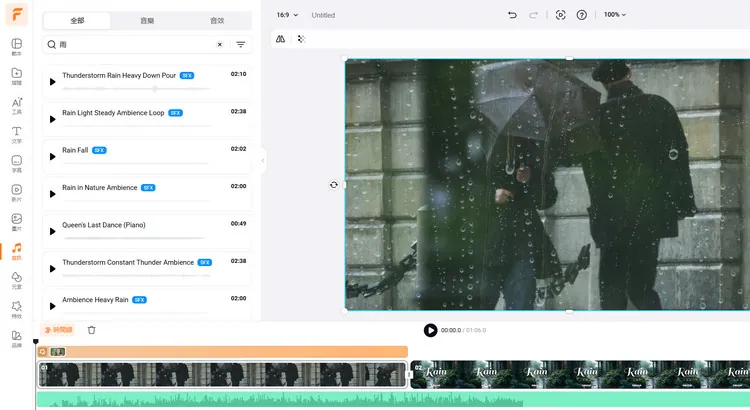Viewport: 750px width, 410px height.
Task: Toggle the 時間線 timeline mode button
Action: pos(58,330)
